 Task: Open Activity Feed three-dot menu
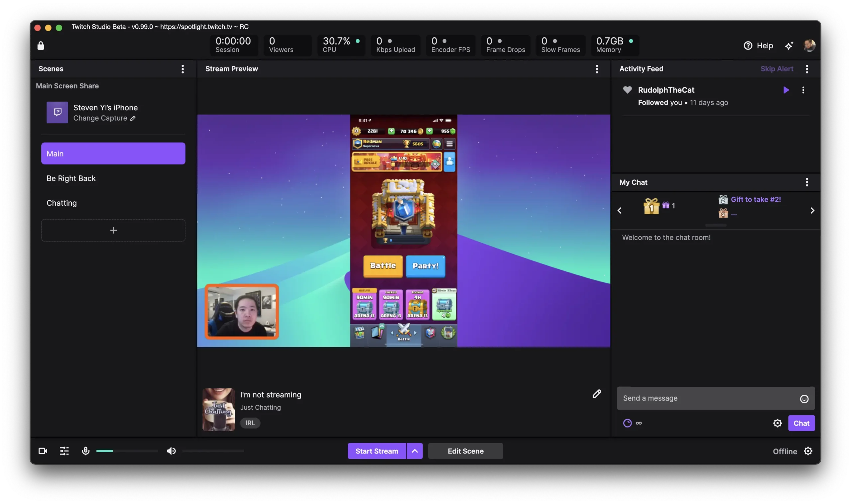pyautogui.click(x=806, y=69)
